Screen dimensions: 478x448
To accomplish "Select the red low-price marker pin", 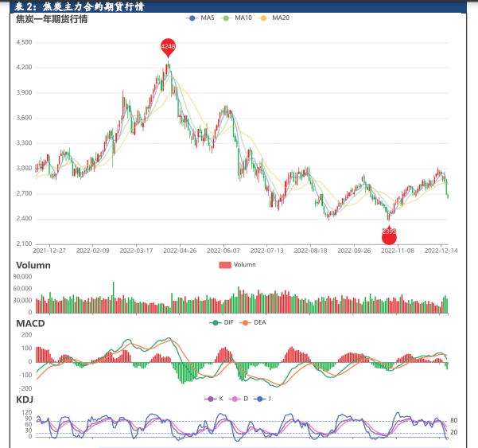I will [389, 236].
